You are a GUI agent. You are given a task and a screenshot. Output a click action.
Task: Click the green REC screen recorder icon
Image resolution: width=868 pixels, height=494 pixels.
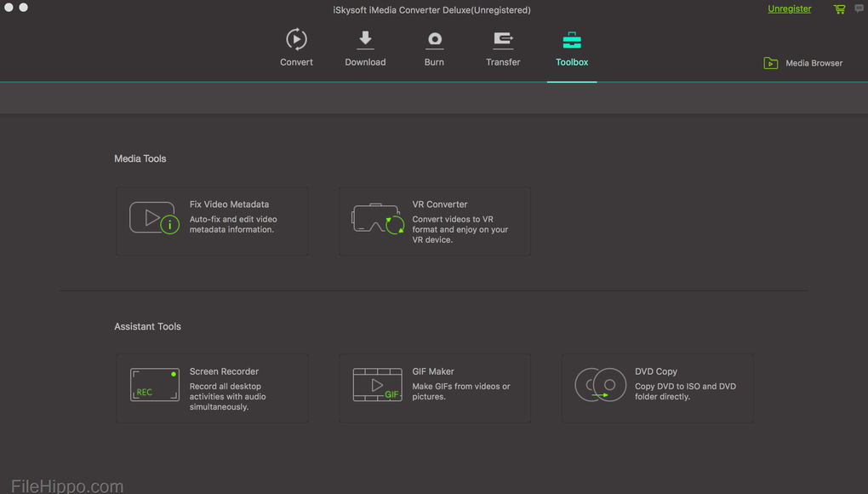[x=154, y=385]
